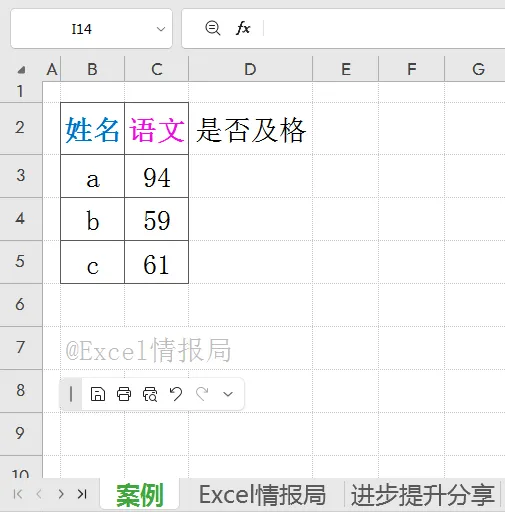Screen dimensions: 505x512
Task: Select column E header
Action: coord(346,69)
